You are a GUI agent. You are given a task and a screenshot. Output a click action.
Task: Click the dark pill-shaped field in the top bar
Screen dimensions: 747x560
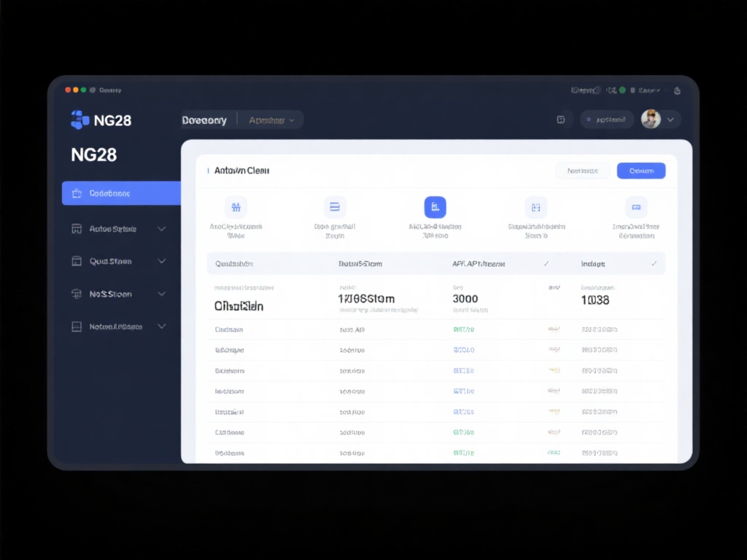tap(607, 120)
